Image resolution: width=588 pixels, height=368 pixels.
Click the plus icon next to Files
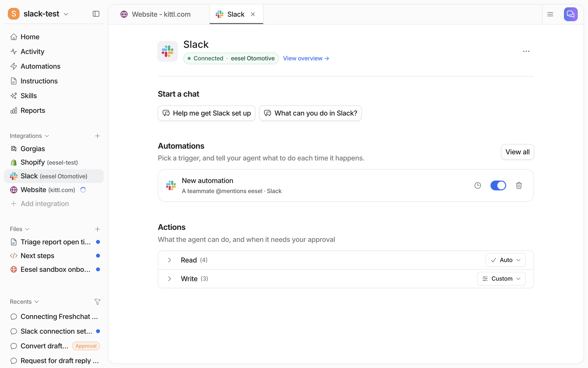[98, 229]
